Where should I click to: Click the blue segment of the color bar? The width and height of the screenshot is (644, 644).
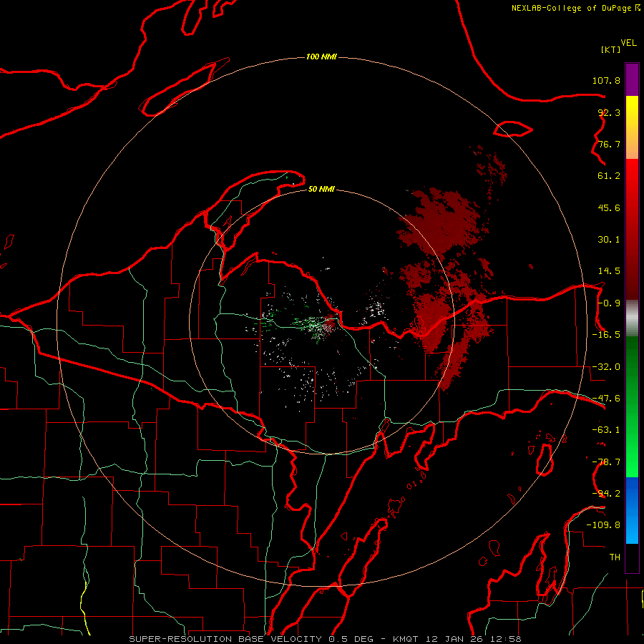pos(632,510)
